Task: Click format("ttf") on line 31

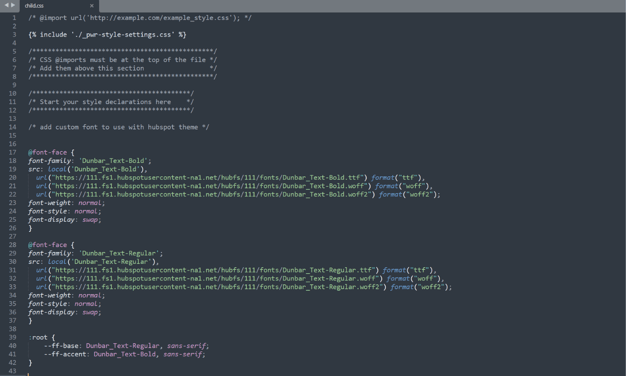Action: 408,270
